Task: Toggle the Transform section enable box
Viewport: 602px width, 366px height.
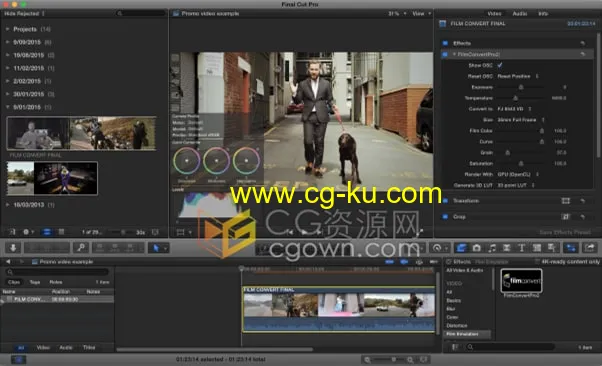Action: 445,201
